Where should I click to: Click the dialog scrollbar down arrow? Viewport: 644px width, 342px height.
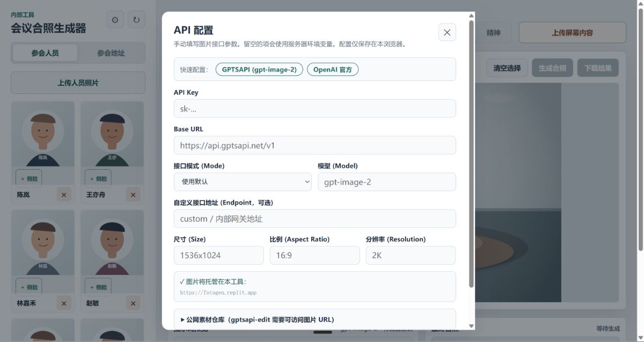472,326
